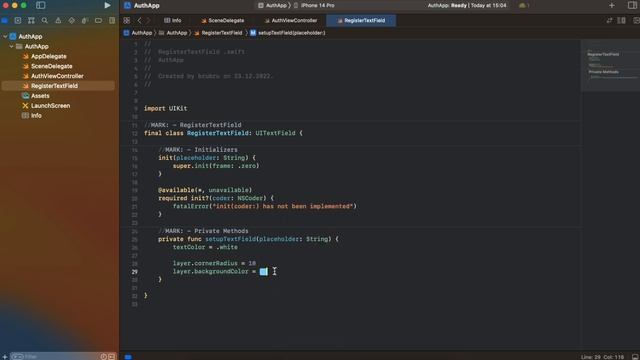Open the Find navigator magnifier icon
Viewport: 640px width, 360px height.
44,20
